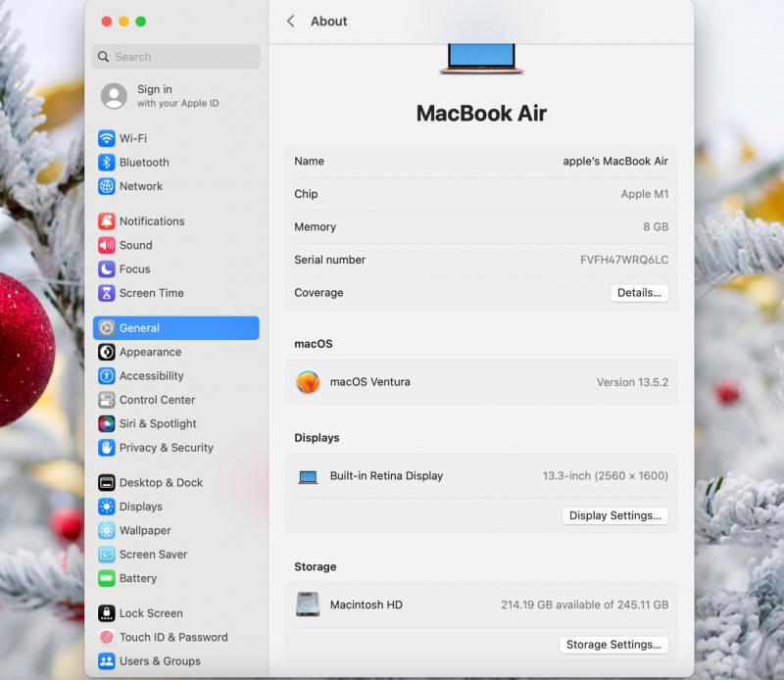Click the About title in header
The image size is (784, 680).
pos(328,21)
